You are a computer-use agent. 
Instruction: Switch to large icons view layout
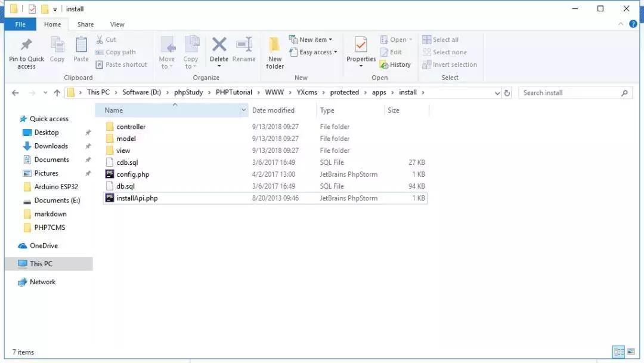632,352
